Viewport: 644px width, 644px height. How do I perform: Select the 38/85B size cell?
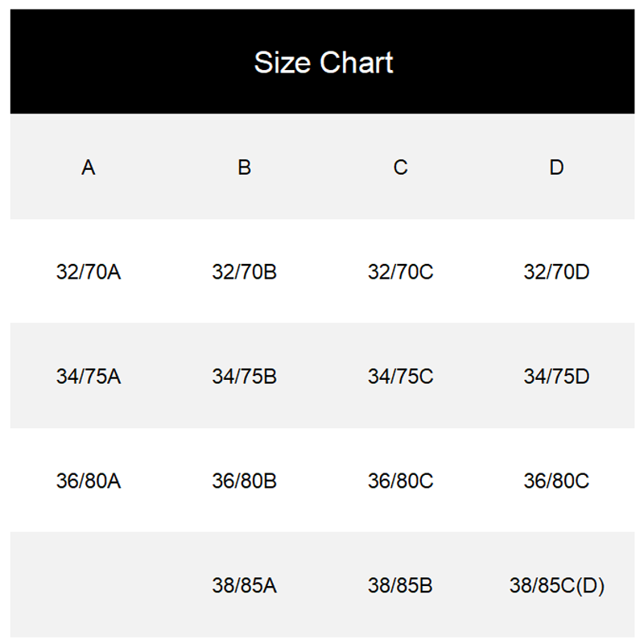pos(400,585)
